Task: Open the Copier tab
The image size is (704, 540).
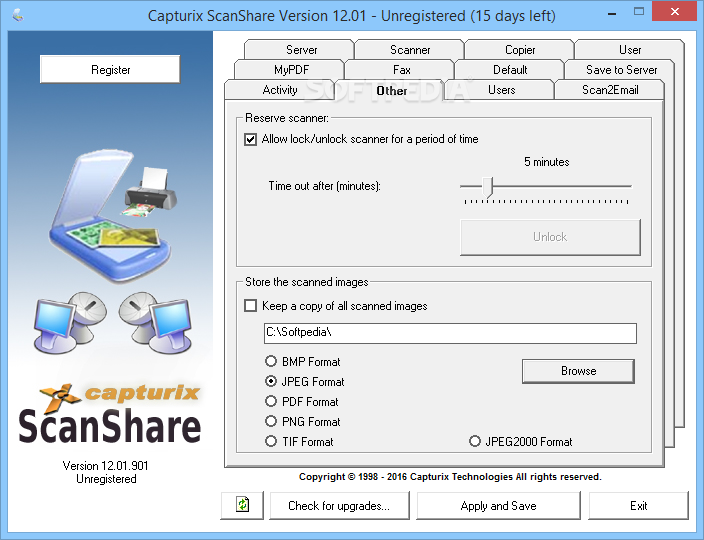Action: click(519, 49)
